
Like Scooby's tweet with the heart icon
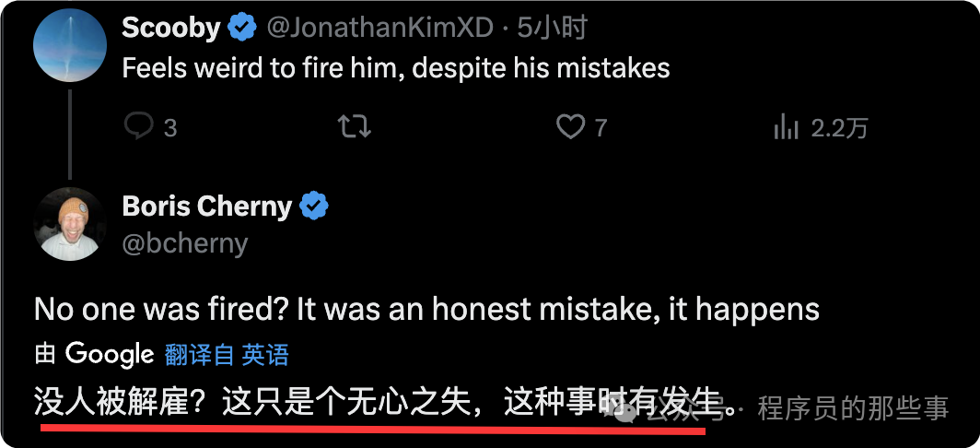pos(571,126)
